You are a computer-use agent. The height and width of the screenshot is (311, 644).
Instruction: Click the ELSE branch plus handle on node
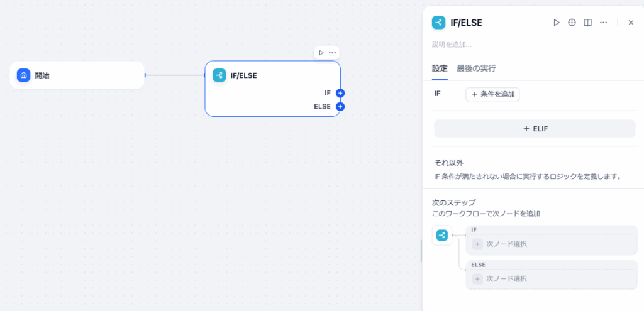[340, 107]
